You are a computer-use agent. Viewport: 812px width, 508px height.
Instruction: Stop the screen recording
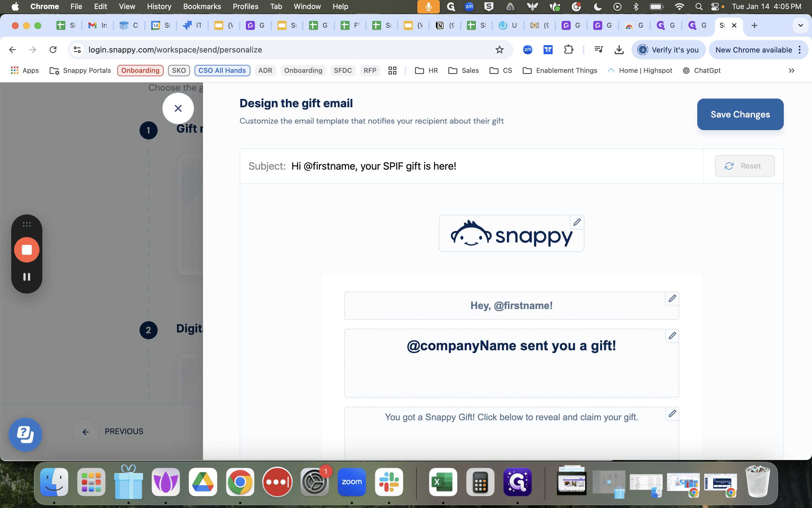[27, 250]
